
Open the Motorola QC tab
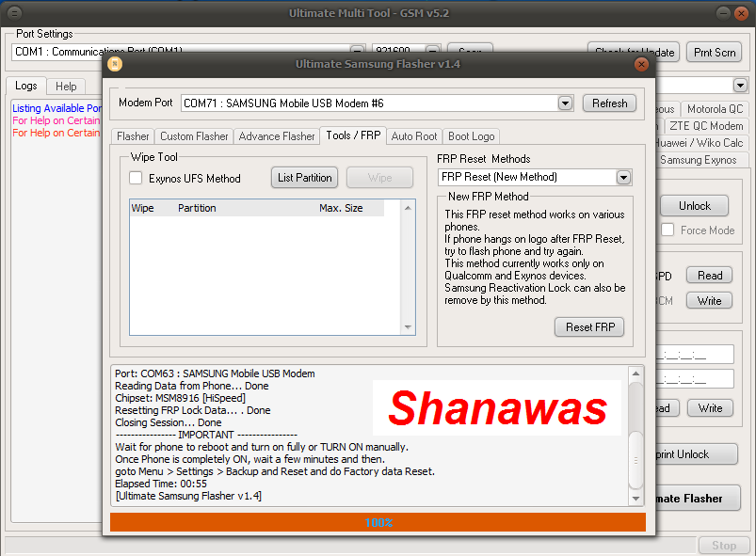(x=715, y=109)
